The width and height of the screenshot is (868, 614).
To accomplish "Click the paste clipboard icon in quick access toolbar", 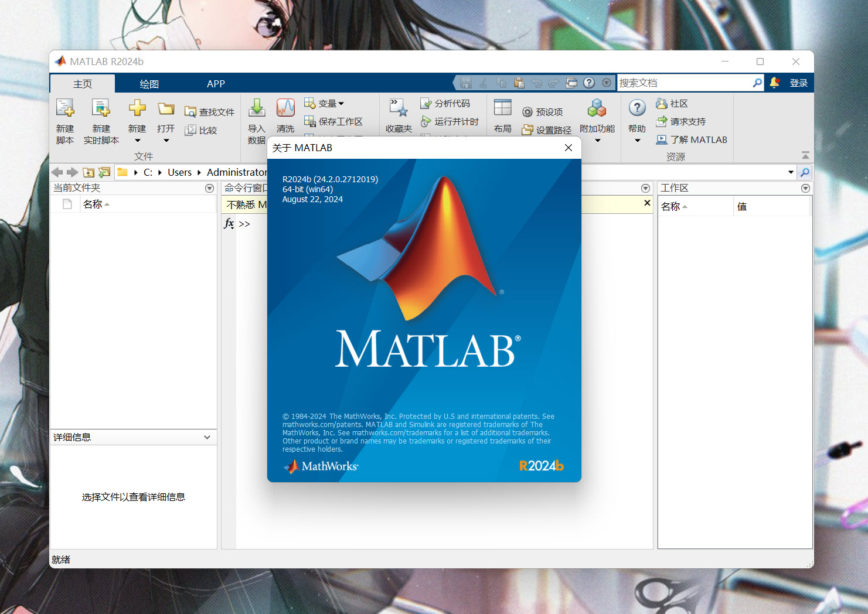I will point(519,83).
